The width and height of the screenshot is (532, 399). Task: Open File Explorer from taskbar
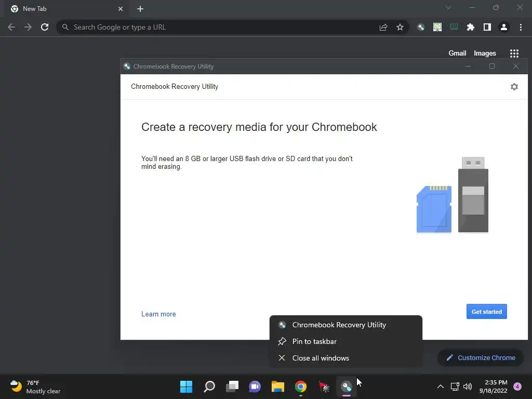[x=278, y=387]
